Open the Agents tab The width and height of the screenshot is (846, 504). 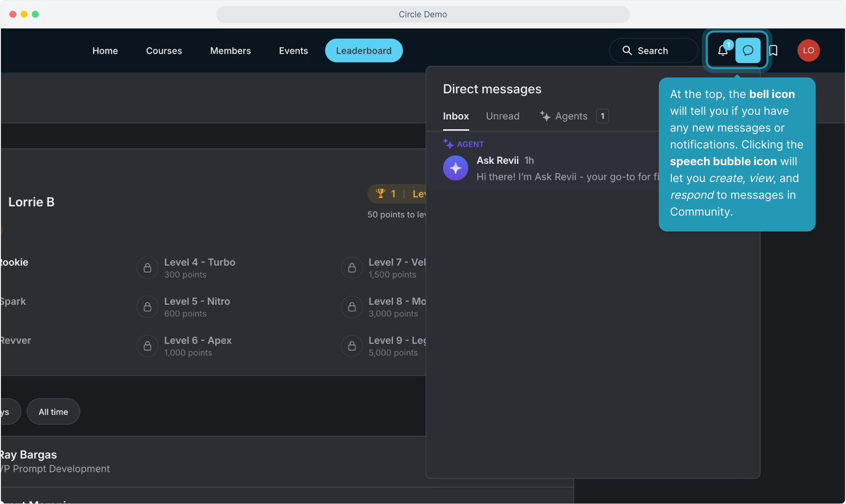(571, 116)
